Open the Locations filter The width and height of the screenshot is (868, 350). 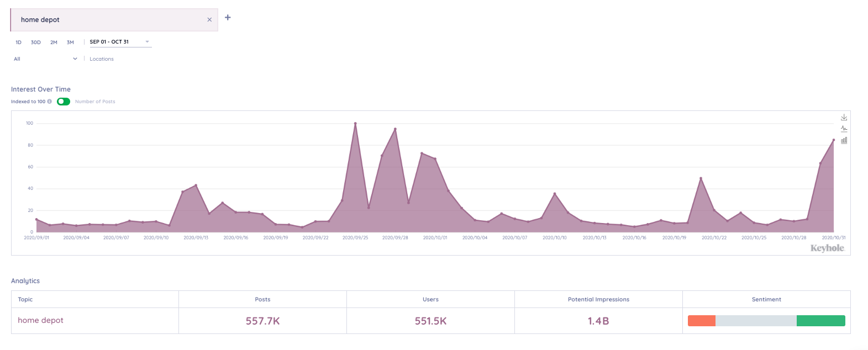102,59
